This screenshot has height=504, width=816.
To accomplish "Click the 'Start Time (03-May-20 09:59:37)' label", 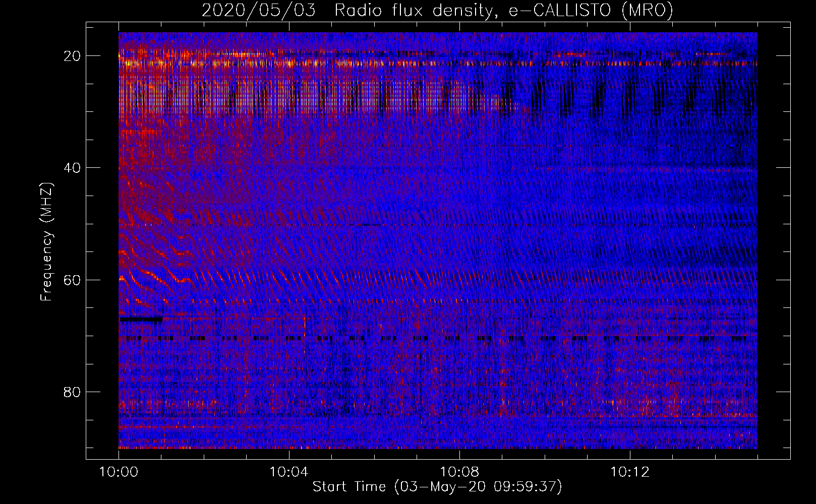I will pyautogui.click(x=437, y=487).
